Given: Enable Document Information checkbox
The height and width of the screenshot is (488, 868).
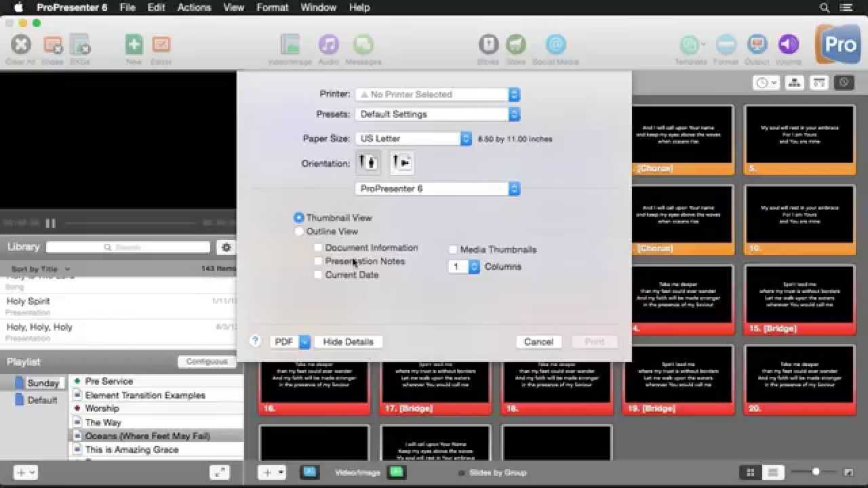Looking at the screenshot, I should [x=318, y=247].
